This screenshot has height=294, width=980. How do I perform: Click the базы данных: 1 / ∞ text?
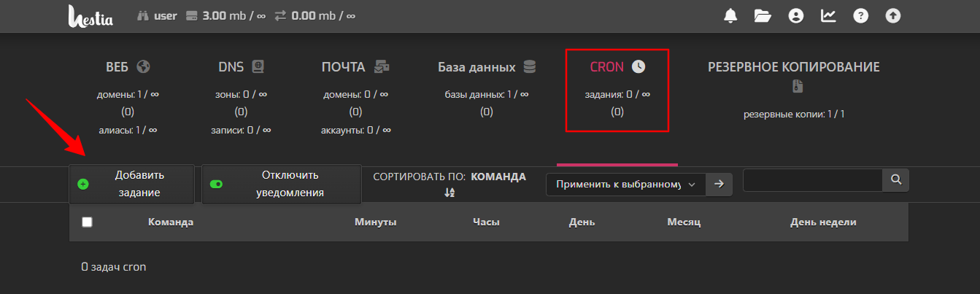point(487,94)
